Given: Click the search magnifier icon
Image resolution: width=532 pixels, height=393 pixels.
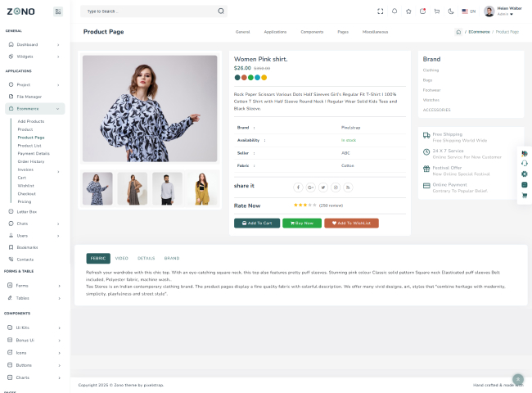Looking at the screenshot, I should (220, 11).
